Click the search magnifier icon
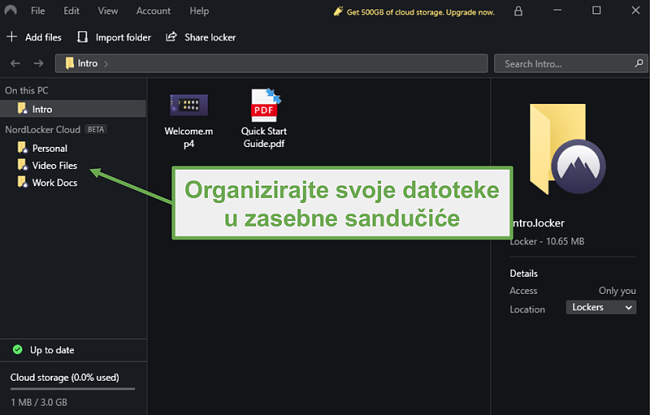Viewport: 650px width, 415px height. (x=639, y=63)
